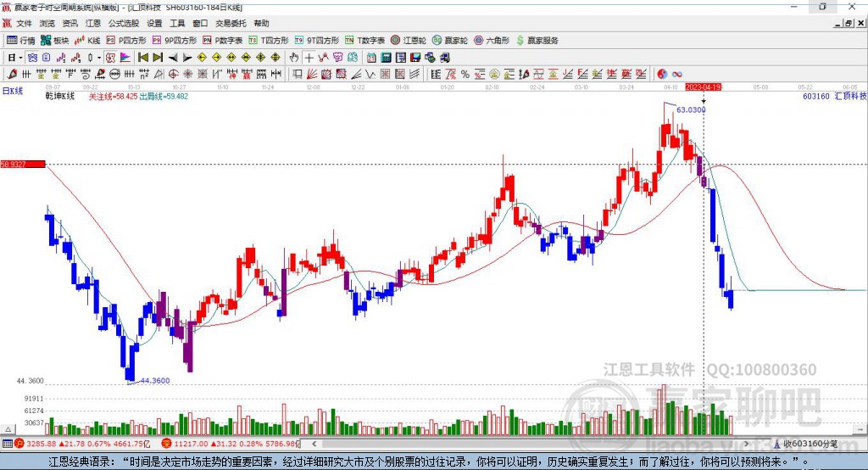Click Shanghai index value 3285.88
The image size is (868, 470).
click(41, 444)
